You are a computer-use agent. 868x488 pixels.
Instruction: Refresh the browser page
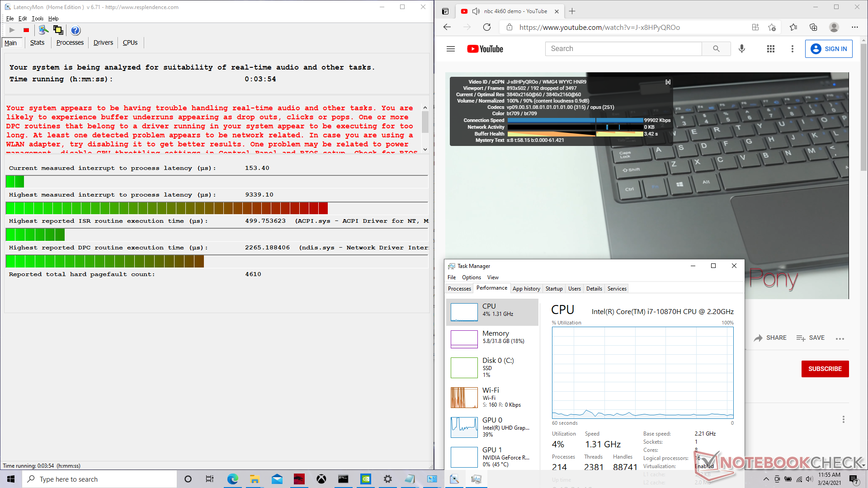(x=487, y=27)
